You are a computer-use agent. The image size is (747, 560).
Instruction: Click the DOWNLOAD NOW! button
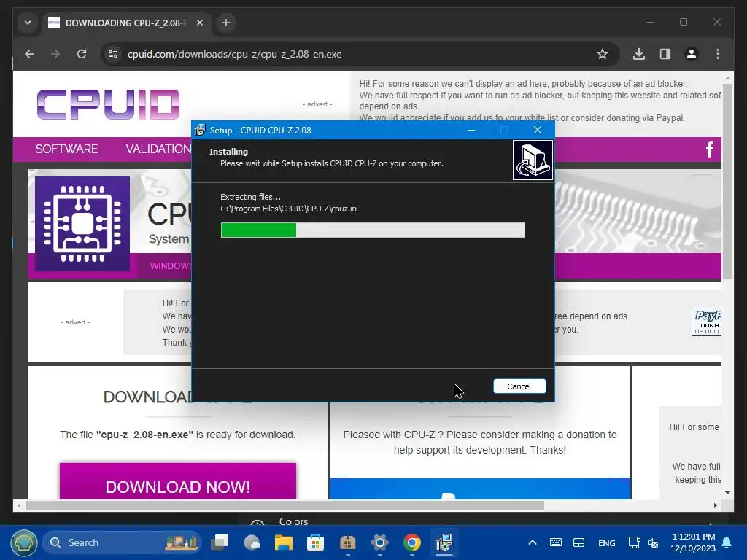pos(178,482)
